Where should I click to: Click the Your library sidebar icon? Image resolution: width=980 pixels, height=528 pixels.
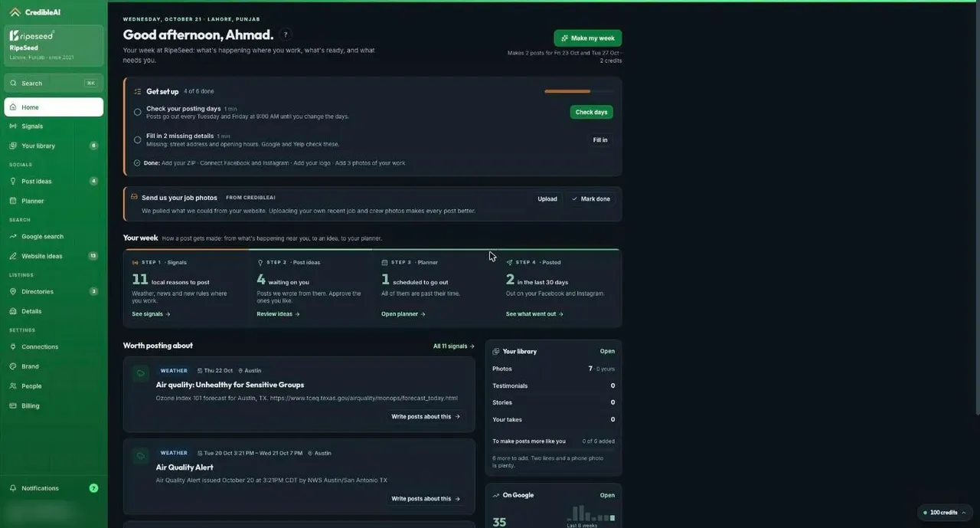(14, 146)
